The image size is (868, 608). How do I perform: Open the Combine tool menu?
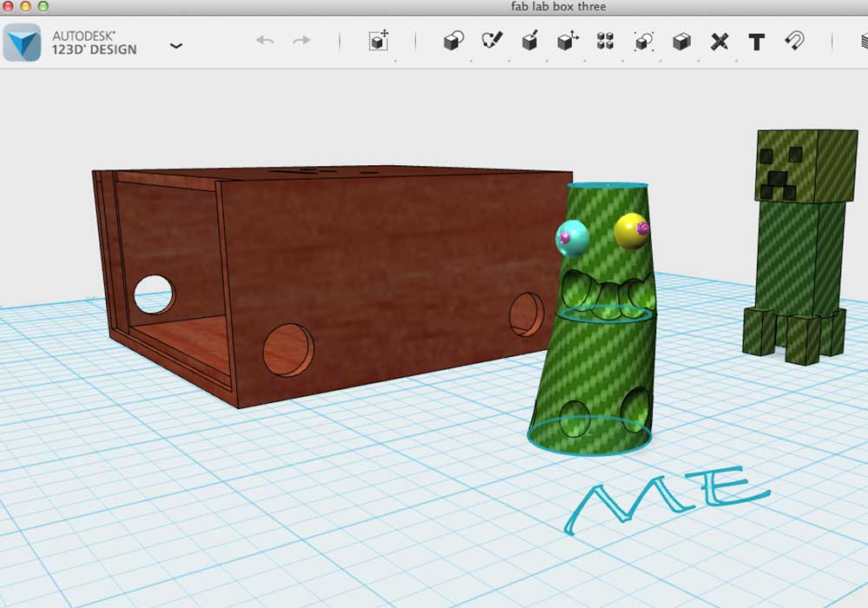(x=681, y=42)
